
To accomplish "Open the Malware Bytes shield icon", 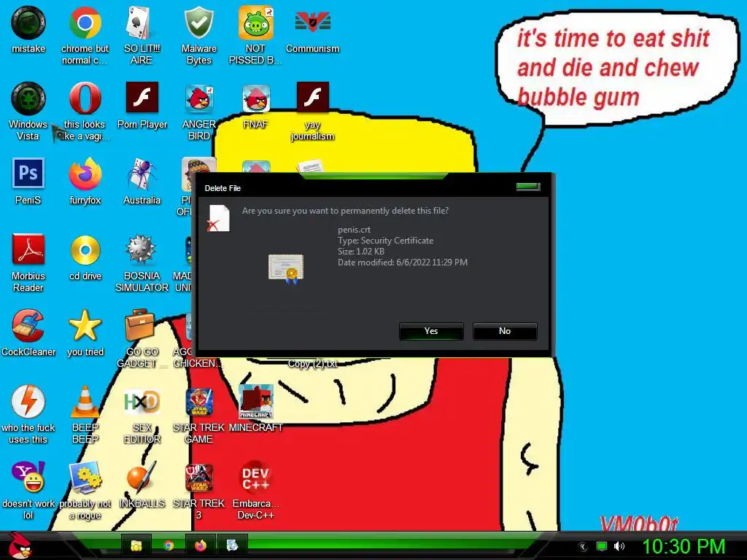I will pos(198,23).
